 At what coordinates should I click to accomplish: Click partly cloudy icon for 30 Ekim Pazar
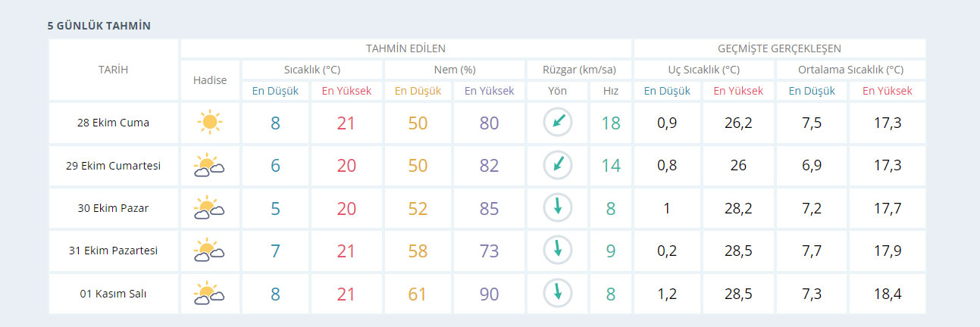tap(209, 207)
